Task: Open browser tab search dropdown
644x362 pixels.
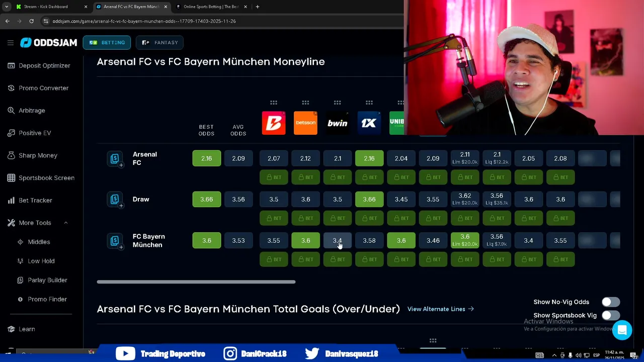Action: [x=6, y=7]
